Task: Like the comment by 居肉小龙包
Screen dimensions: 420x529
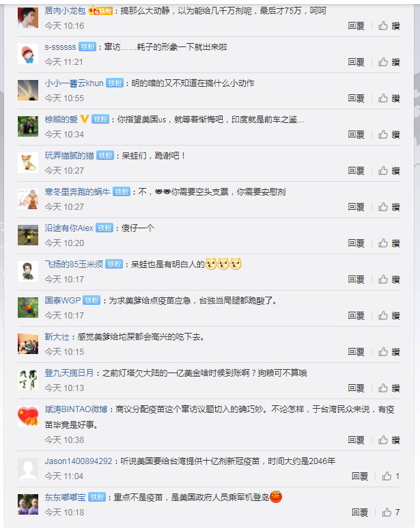Action: point(389,26)
